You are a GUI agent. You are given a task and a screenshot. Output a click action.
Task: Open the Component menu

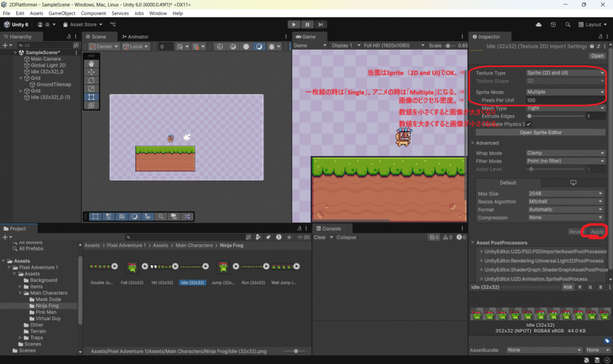coord(93,13)
